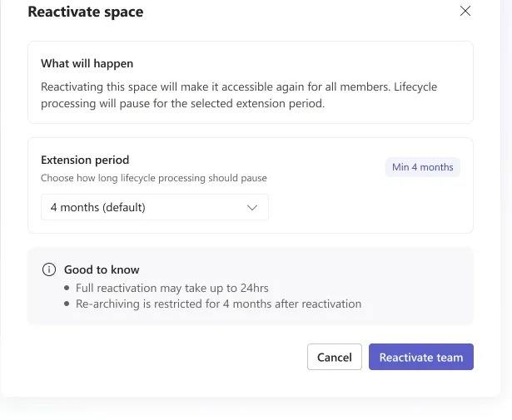Close the Reactivate space dialog
The image size is (512, 420).
[465, 11]
